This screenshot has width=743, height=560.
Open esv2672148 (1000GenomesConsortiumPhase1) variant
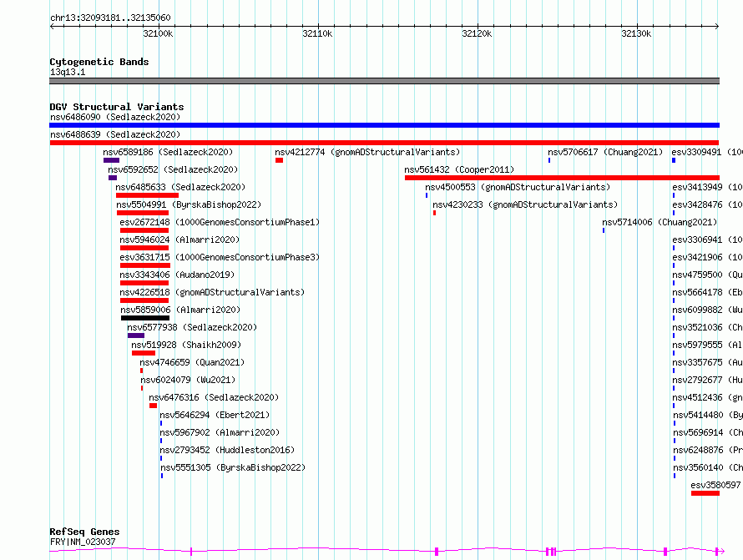[220, 222]
